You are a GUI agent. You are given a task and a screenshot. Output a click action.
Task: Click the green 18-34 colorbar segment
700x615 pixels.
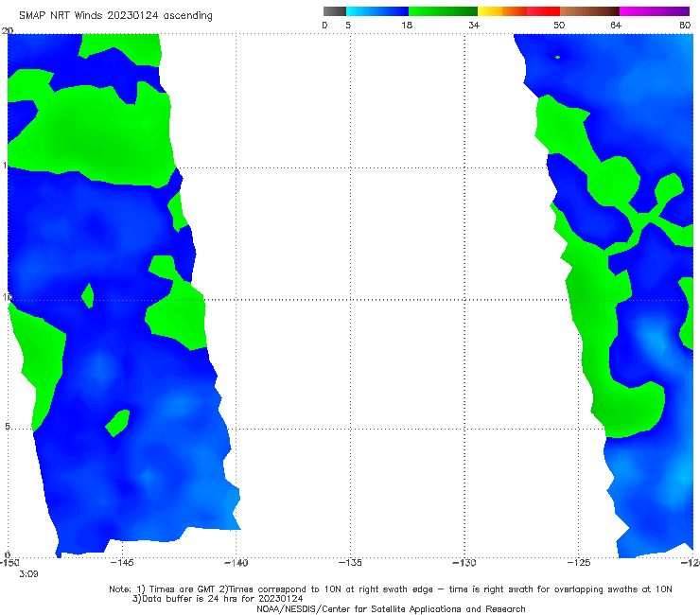pyautogui.click(x=443, y=11)
